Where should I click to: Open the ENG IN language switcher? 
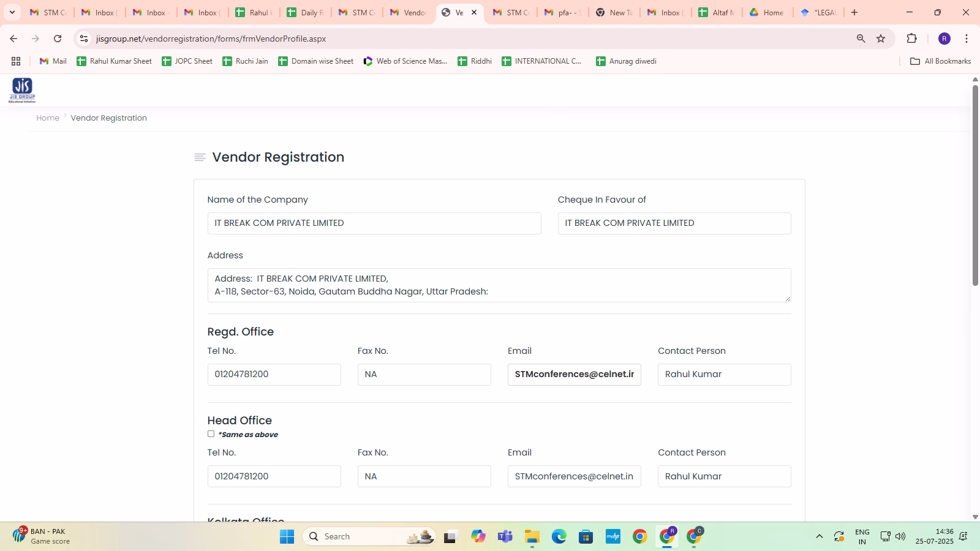click(862, 537)
